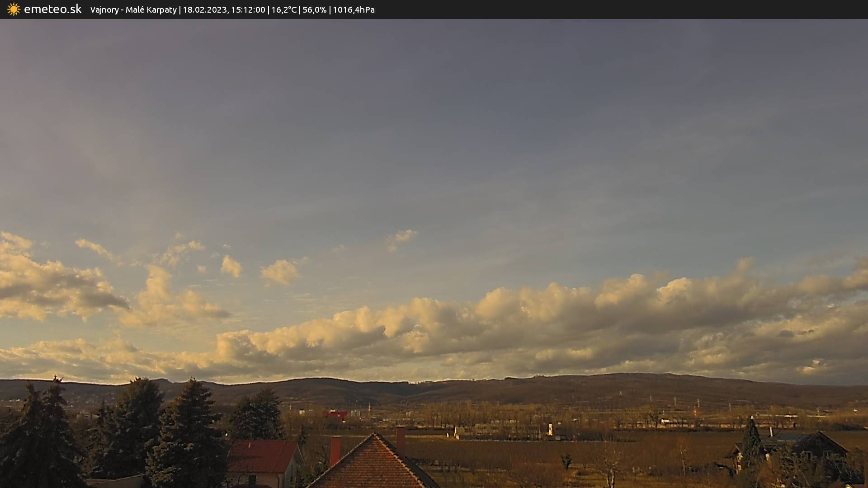868x488 pixels.
Task: Click the 1016,4hPa pressure reading
Action: [x=354, y=10]
